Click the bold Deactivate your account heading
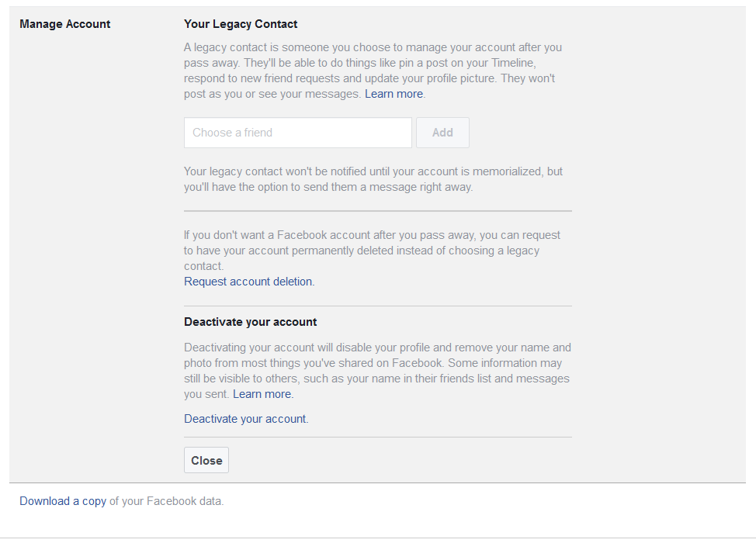 click(x=250, y=322)
